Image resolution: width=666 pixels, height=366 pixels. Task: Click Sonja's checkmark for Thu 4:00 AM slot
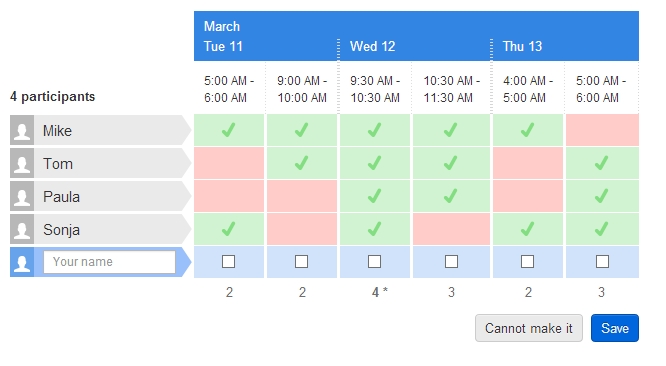click(x=527, y=229)
